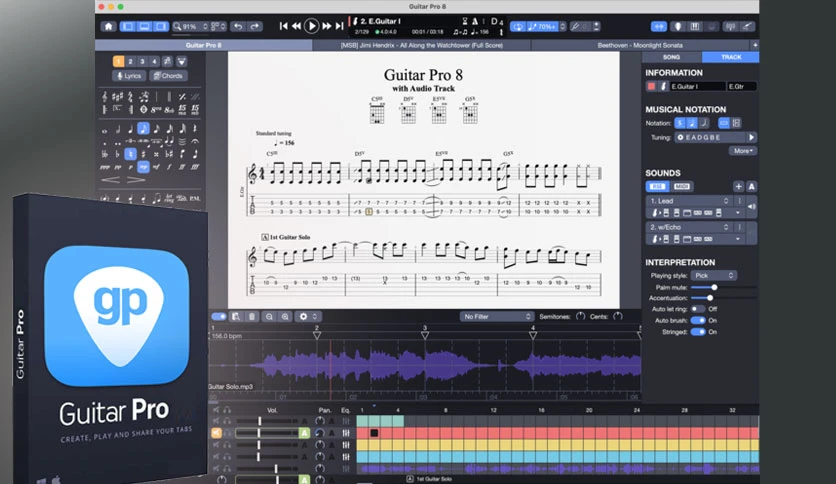Open the Home screen icon

[x=108, y=26]
